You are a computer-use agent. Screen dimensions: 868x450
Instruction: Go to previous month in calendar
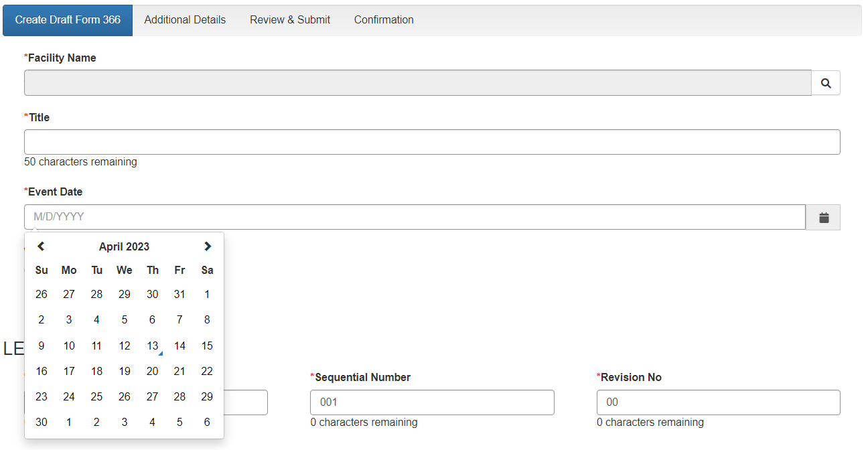[41, 246]
